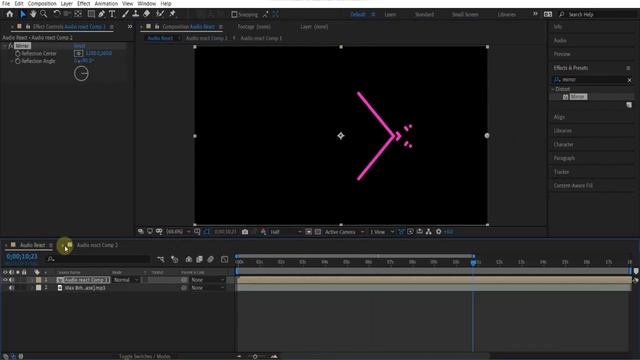The height and width of the screenshot is (360, 640).
Task: Select the Clone Stamp tool
Action: pos(136,14)
